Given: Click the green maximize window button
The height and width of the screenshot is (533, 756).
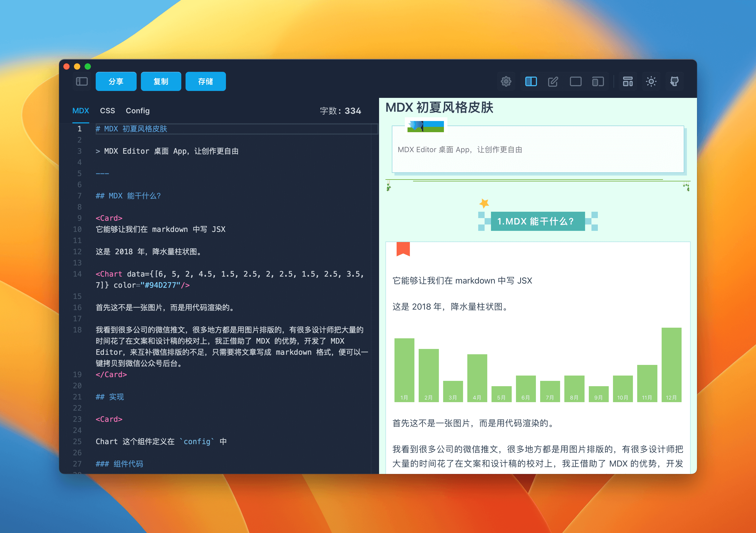Looking at the screenshot, I should coord(87,66).
